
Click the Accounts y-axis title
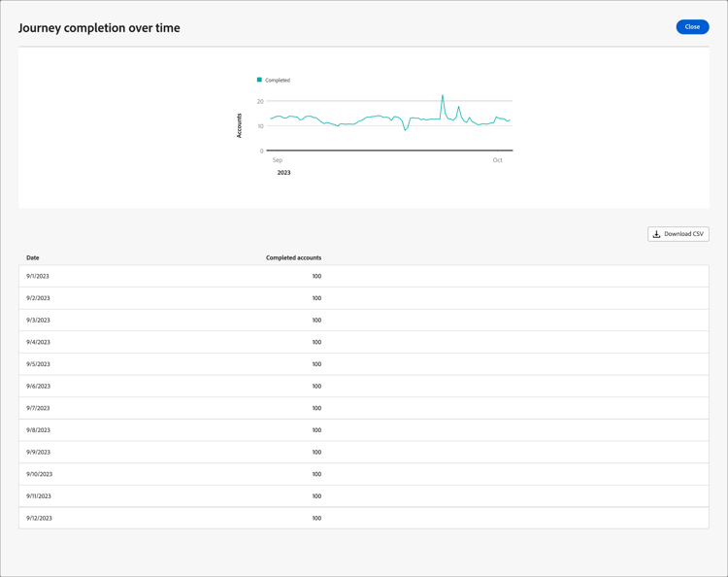coord(240,125)
